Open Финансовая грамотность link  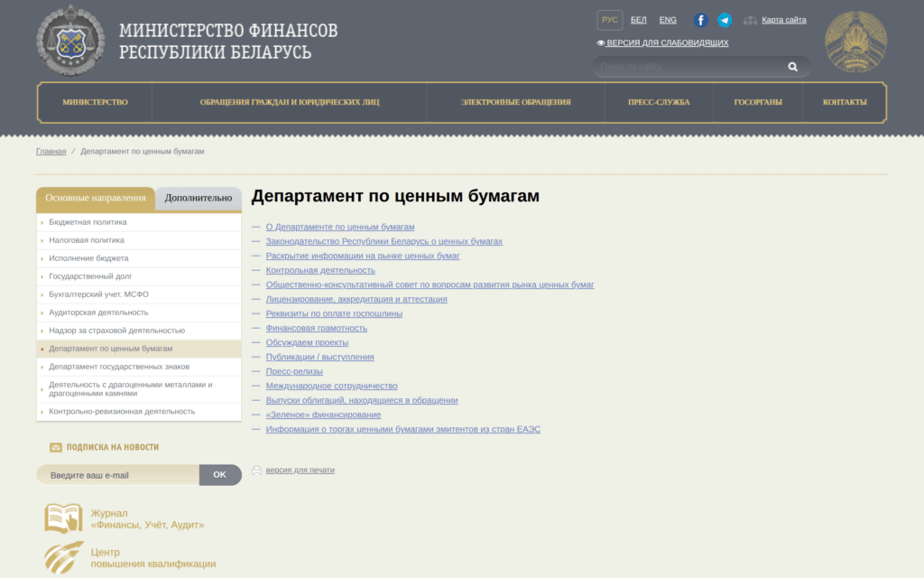317,329
